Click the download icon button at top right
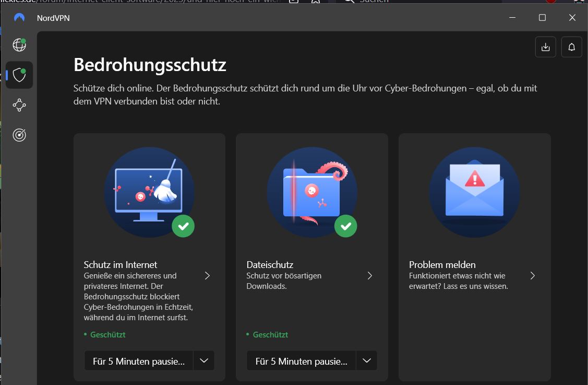Screen dimensions: 588x385 coord(546,48)
